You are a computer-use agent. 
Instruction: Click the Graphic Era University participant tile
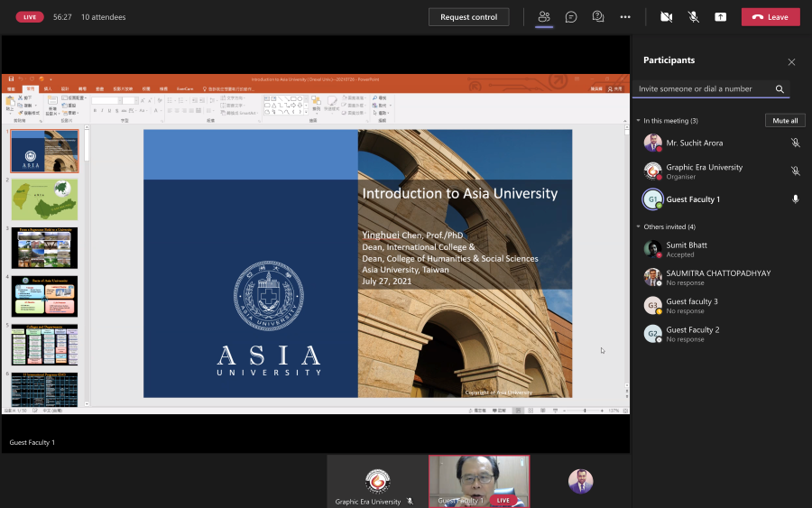[x=377, y=482]
